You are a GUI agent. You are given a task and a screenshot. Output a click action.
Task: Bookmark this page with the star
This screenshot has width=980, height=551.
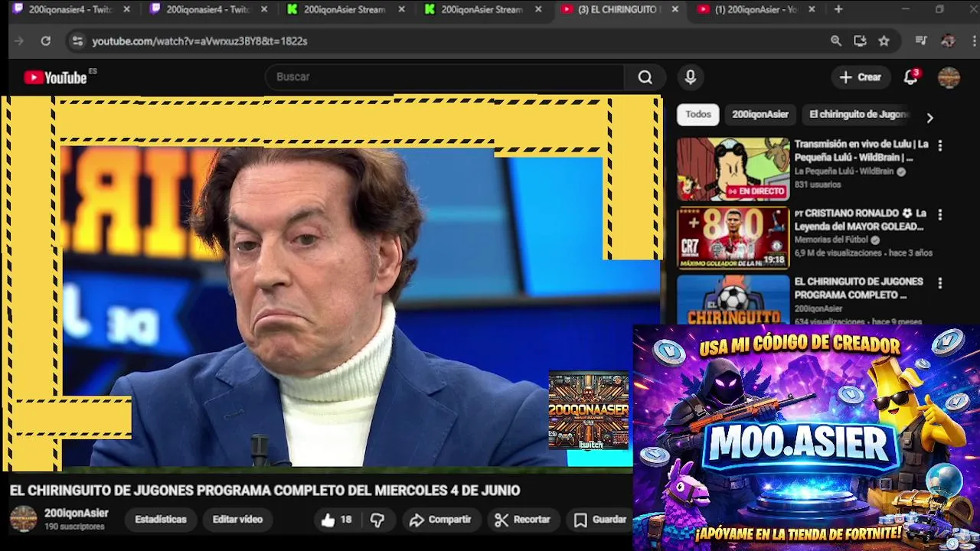[x=884, y=41]
